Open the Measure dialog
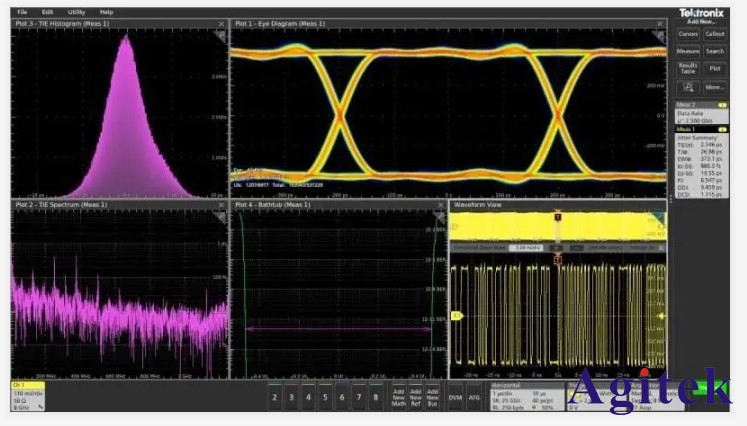The width and height of the screenshot is (747, 426). point(688,51)
